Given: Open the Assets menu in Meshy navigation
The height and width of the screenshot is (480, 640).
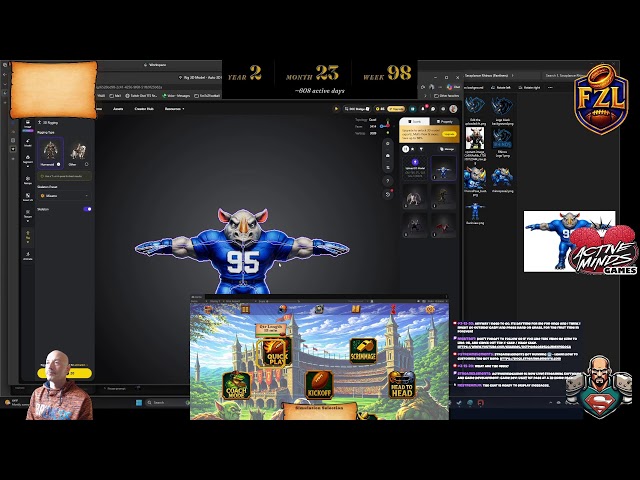Looking at the screenshot, I should (118, 109).
